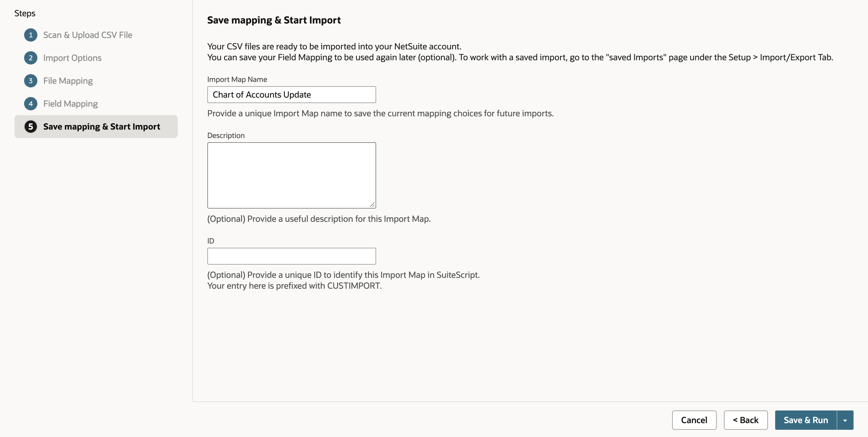Click the step 1 number circle
Screen dimensions: 868x437
(31, 35)
